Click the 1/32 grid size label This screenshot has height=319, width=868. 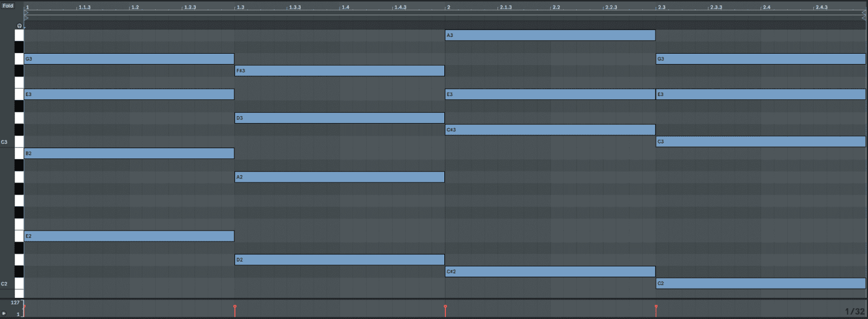(855, 311)
